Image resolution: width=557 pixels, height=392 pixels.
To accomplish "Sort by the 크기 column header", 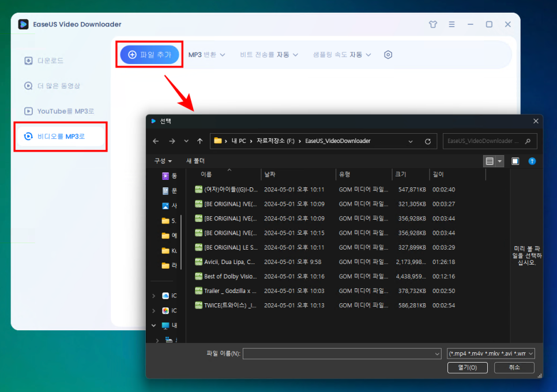I will click(411, 174).
